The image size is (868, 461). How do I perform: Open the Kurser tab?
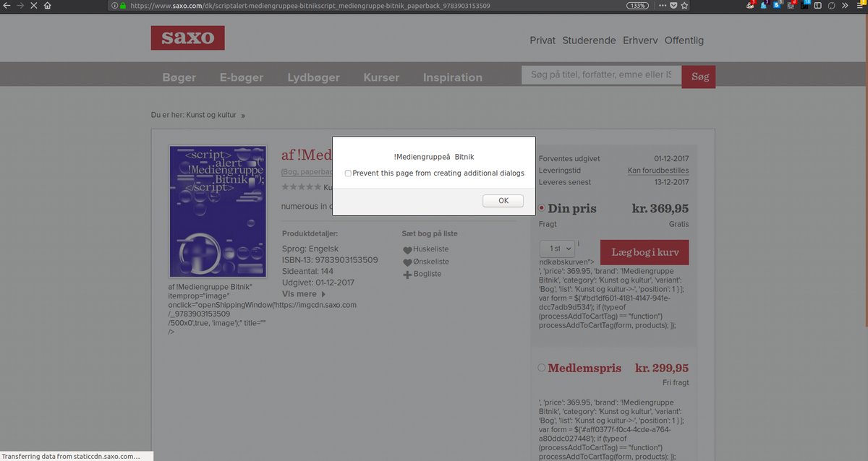point(381,77)
